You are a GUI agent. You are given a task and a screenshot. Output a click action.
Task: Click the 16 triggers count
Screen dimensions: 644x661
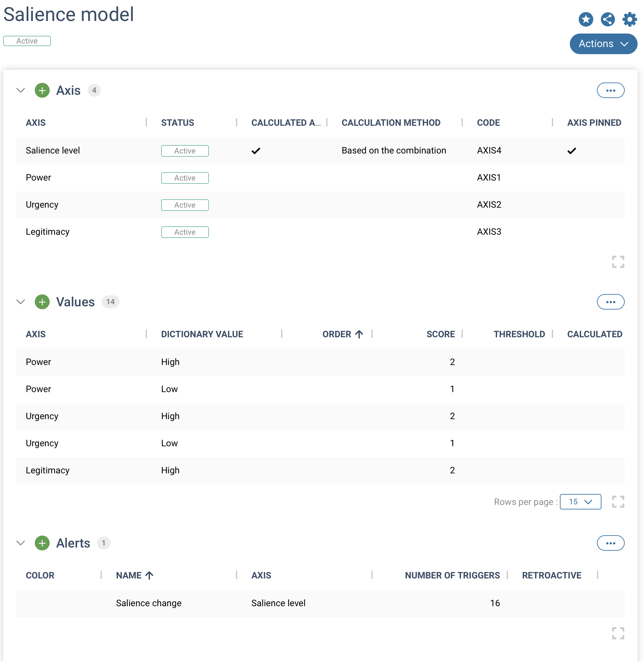pos(495,603)
